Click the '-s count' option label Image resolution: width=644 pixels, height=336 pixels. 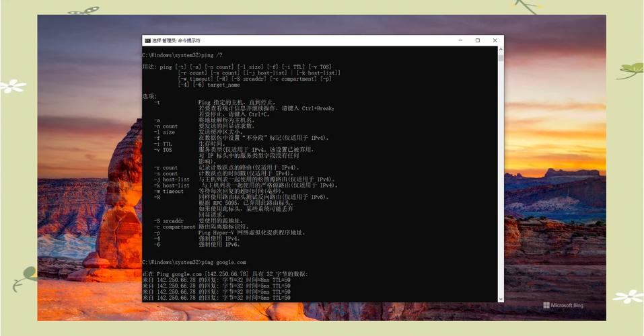point(166,173)
